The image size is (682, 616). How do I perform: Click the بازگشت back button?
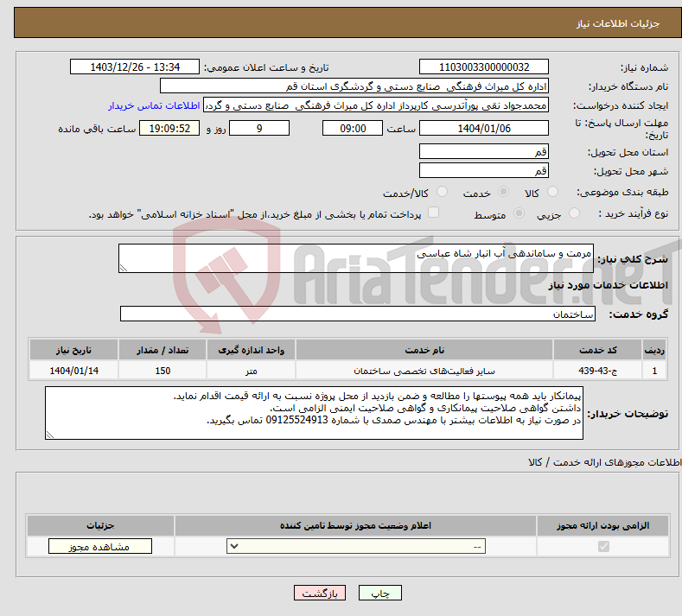click(x=320, y=593)
